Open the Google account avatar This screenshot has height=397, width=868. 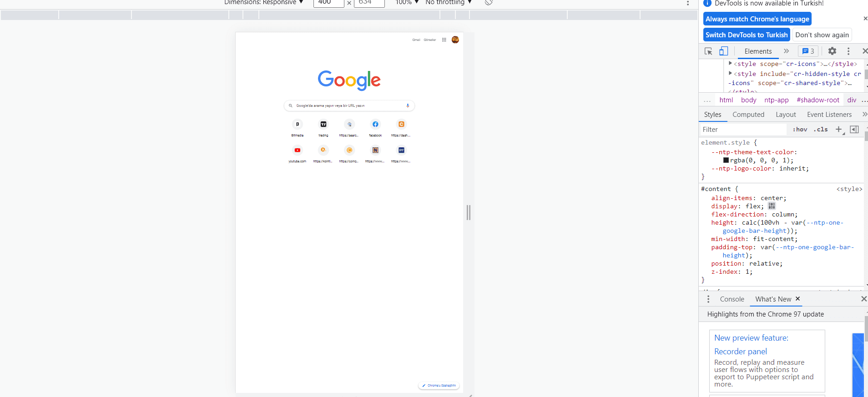coord(455,40)
